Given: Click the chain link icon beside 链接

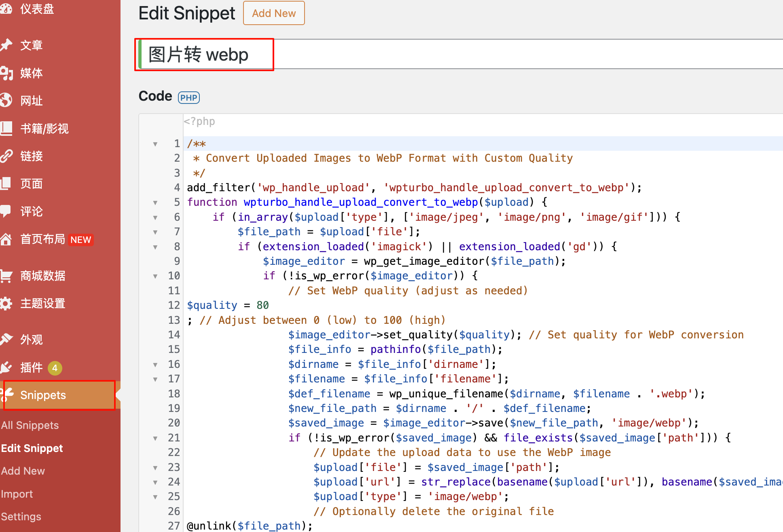Looking at the screenshot, I should (x=6, y=156).
